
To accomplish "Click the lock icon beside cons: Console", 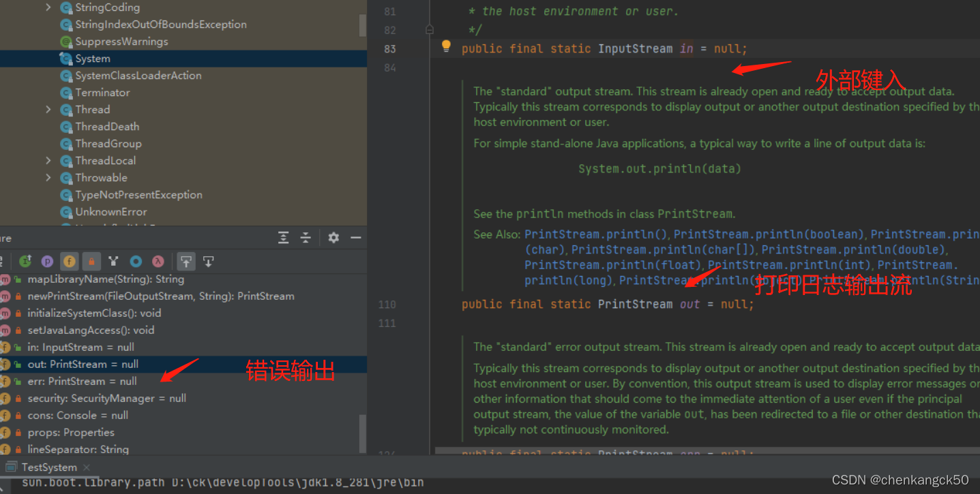I will pyautogui.click(x=18, y=416).
